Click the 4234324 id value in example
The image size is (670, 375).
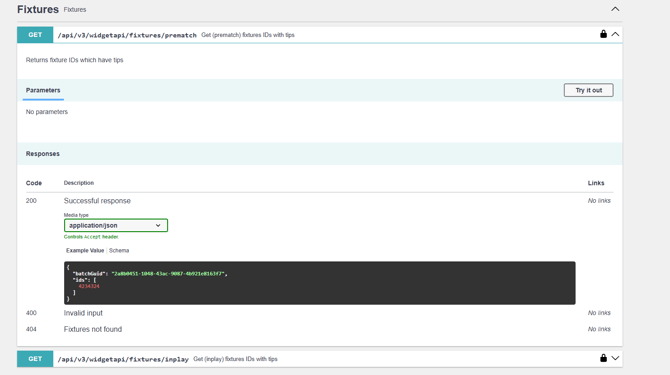coord(89,286)
